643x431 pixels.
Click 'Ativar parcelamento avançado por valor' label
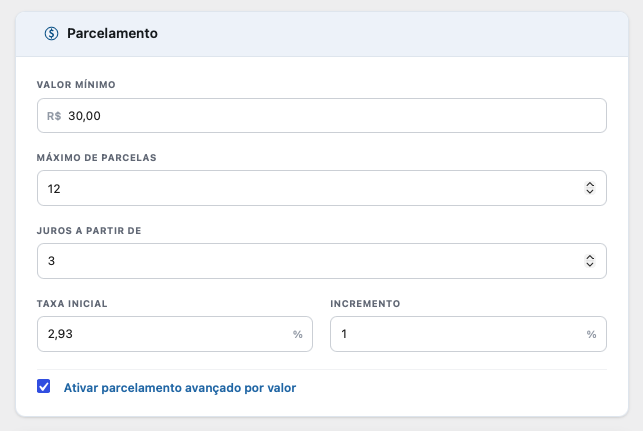180,388
